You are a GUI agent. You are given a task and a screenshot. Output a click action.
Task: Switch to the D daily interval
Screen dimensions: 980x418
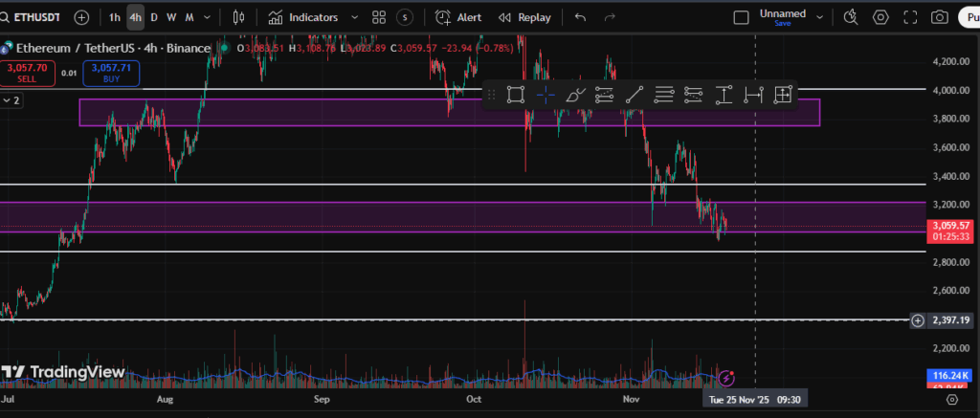(x=154, y=17)
